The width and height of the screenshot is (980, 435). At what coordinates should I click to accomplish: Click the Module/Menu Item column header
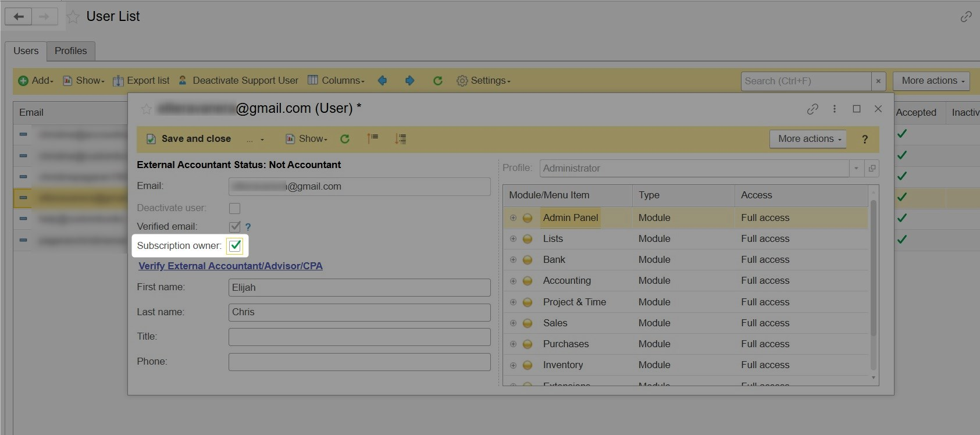(568, 195)
